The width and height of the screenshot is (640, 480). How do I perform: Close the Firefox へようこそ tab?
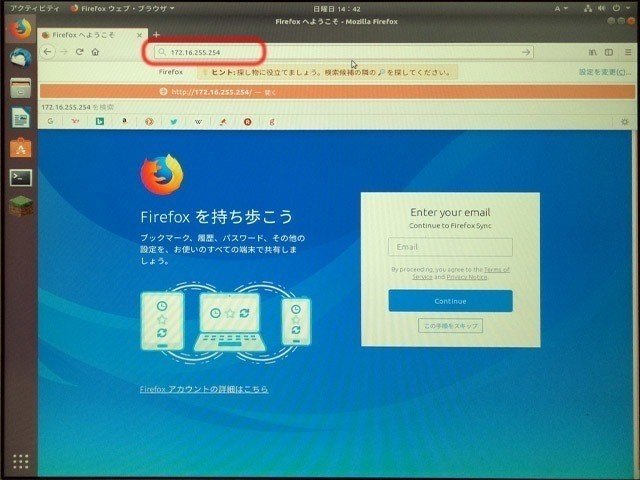click(x=140, y=35)
